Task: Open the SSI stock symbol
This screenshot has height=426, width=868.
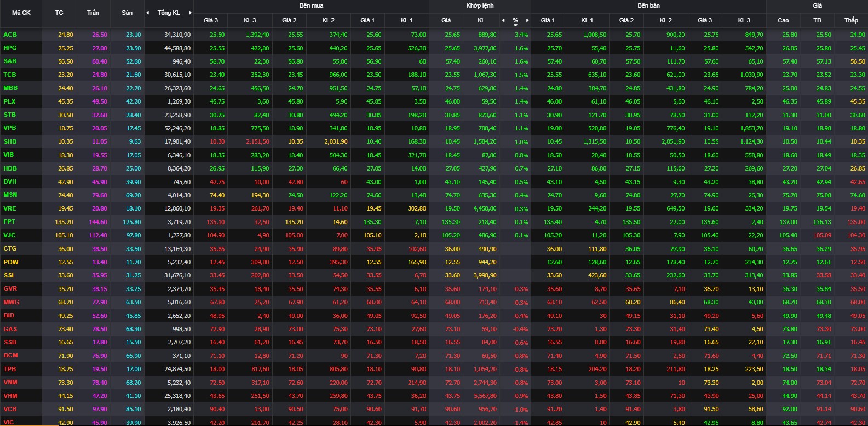Action: (x=9, y=275)
